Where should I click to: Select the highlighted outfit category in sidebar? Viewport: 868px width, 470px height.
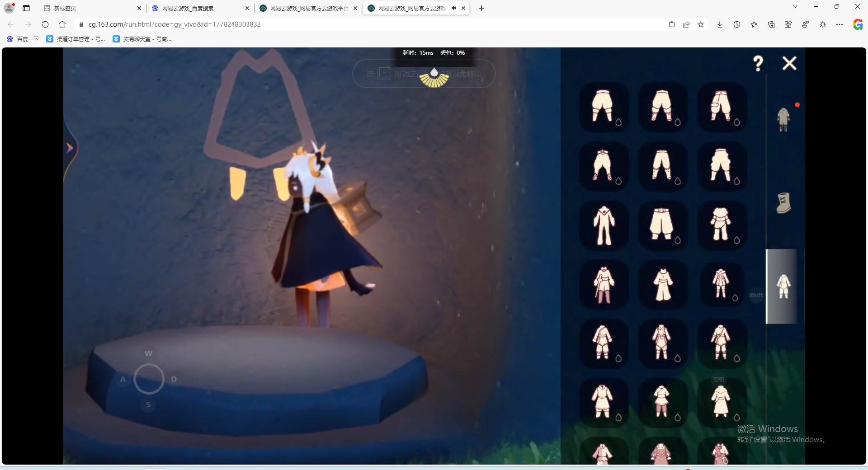783,287
